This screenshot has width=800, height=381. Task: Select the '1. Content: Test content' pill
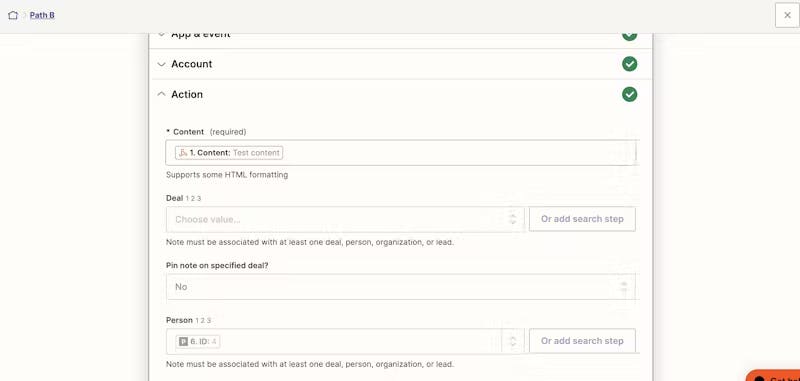click(229, 153)
